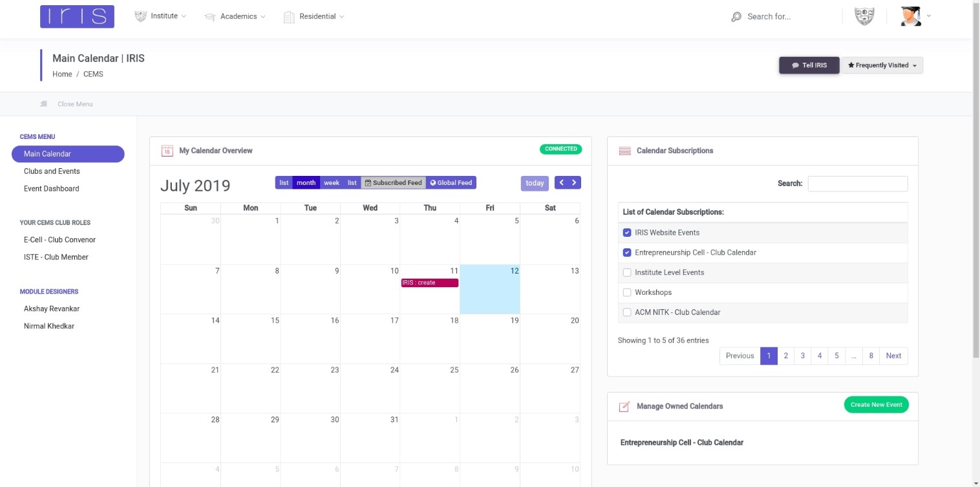Open E-Cell - Club Convenor role
The height and width of the screenshot is (487, 980).
[x=59, y=240]
